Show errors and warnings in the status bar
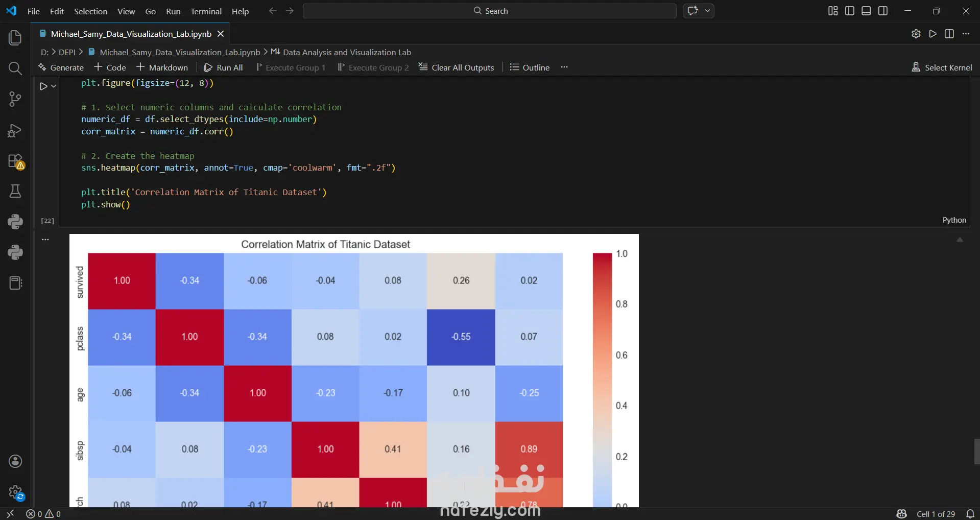 43,514
